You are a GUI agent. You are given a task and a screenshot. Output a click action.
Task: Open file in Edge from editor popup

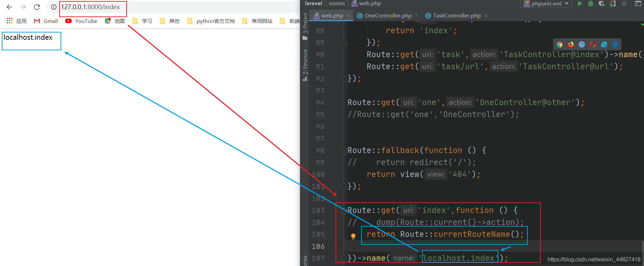tap(615, 45)
